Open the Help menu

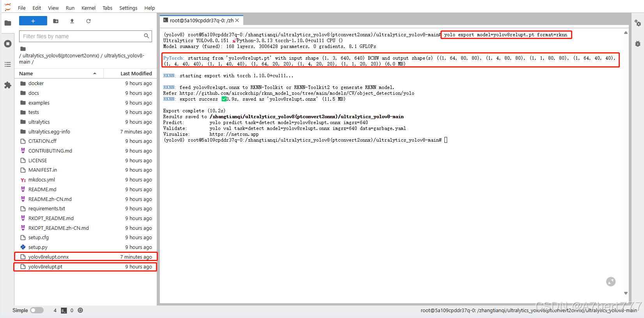click(x=150, y=8)
